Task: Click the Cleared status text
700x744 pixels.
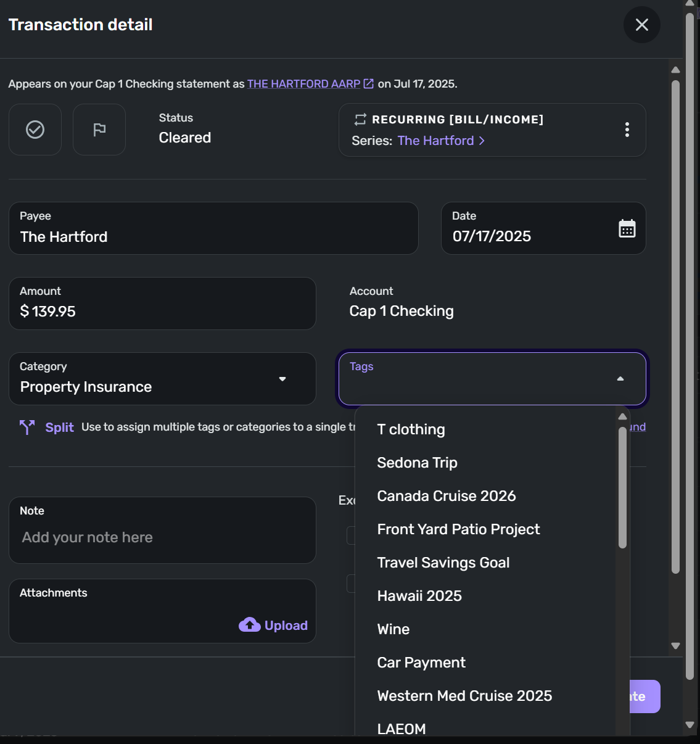Action: [185, 138]
